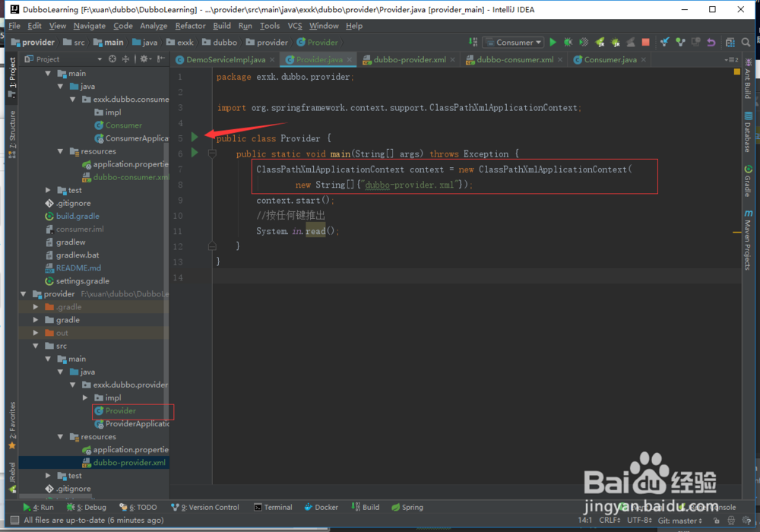
Task: Open the JRebel side tool window
Action: 13,478
